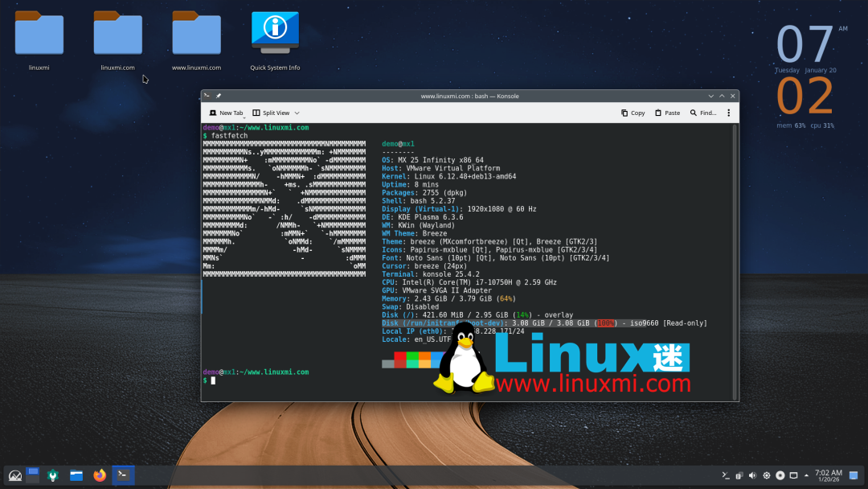Click the settings gear in system tray

click(766, 475)
